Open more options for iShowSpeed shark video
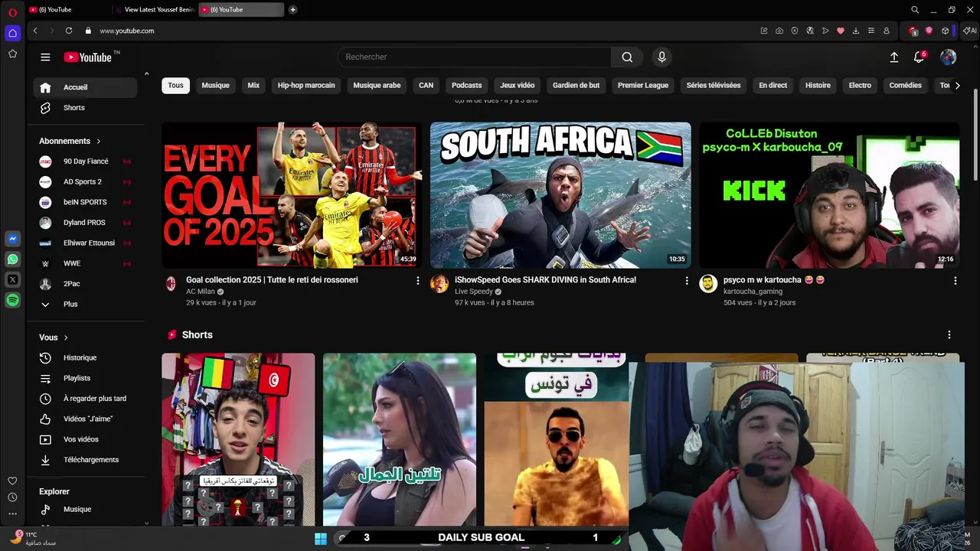Viewport: 980px width, 551px height. tap(686, 281)
